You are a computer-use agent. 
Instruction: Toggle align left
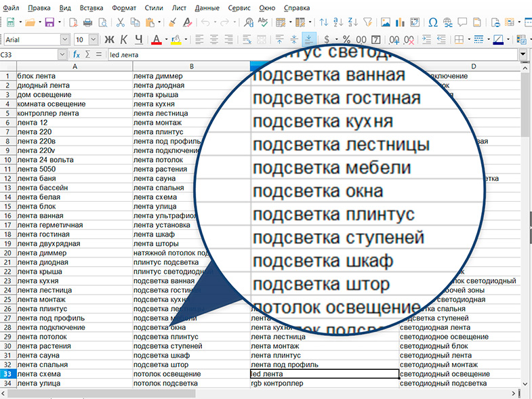199,40
